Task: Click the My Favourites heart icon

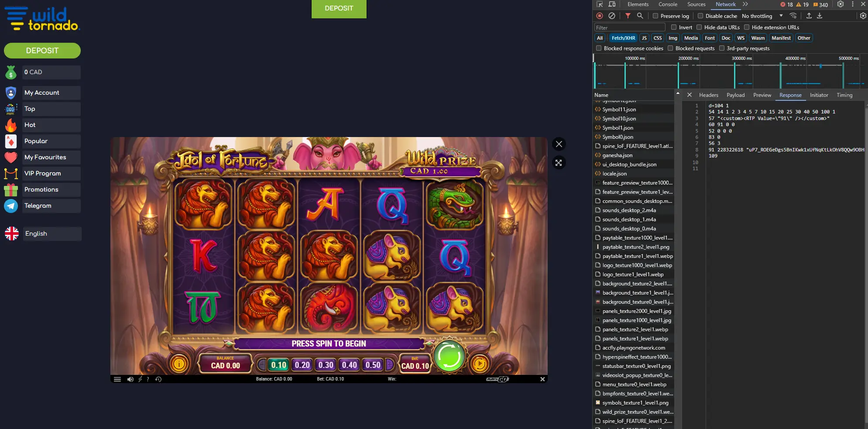Action: 11,158
